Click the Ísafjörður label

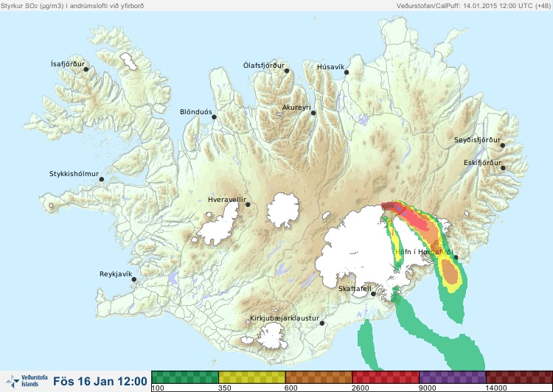click(x=68, y=64)
